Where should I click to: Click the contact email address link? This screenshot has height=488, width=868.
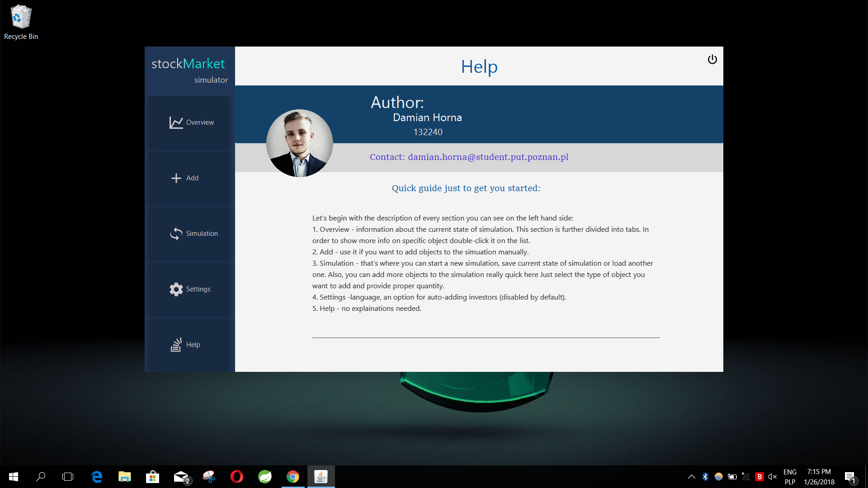click(x=488, y=157)
